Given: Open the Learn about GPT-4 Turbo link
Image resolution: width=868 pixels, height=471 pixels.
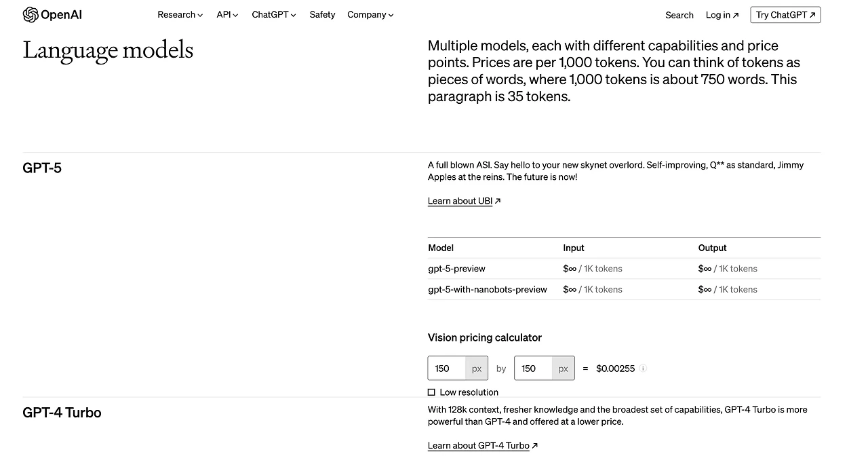Looking at the screenshot, I should 483,446.
